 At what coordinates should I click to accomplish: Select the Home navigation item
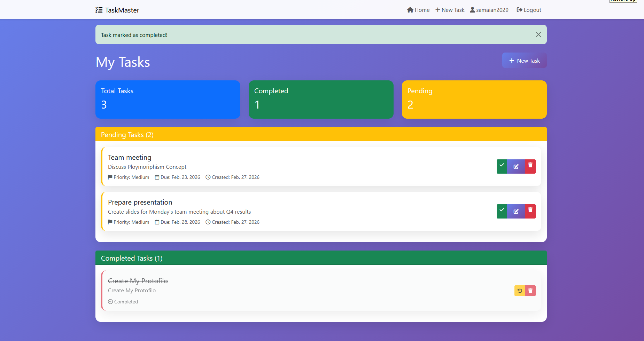coord(418,10)
